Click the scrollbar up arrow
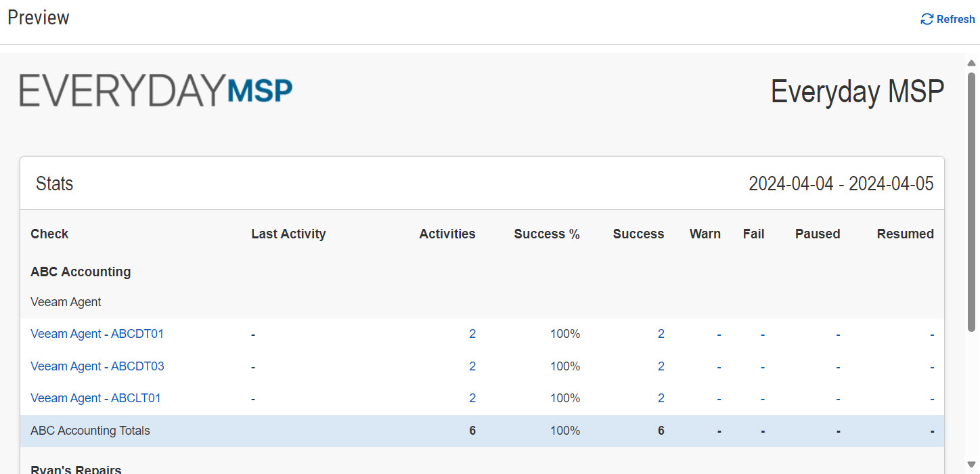The height and width of the screenshot is (474, 980). [971, 63]
